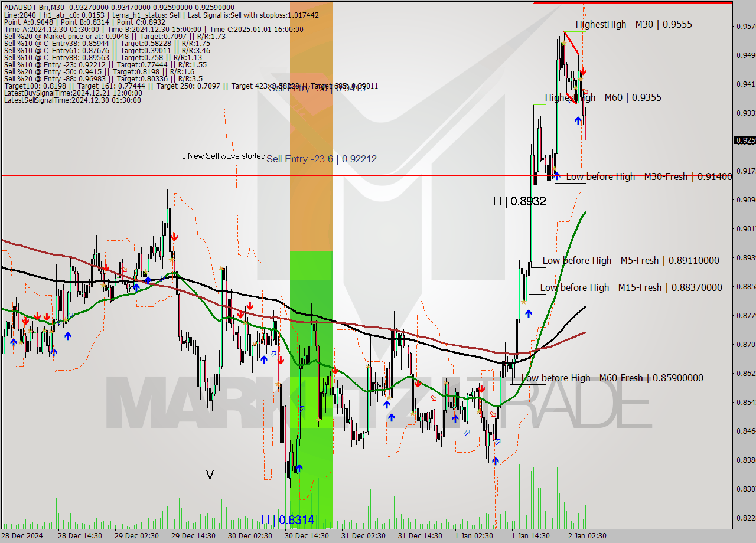Click the 0.822 price axis value
This screenshot has height=543, width=756.
point(745,518)
